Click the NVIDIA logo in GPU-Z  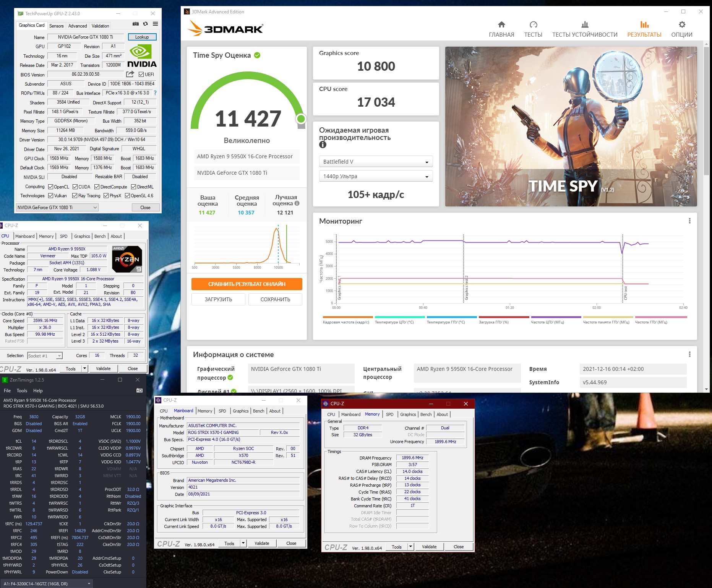click(x=142, y=56)
